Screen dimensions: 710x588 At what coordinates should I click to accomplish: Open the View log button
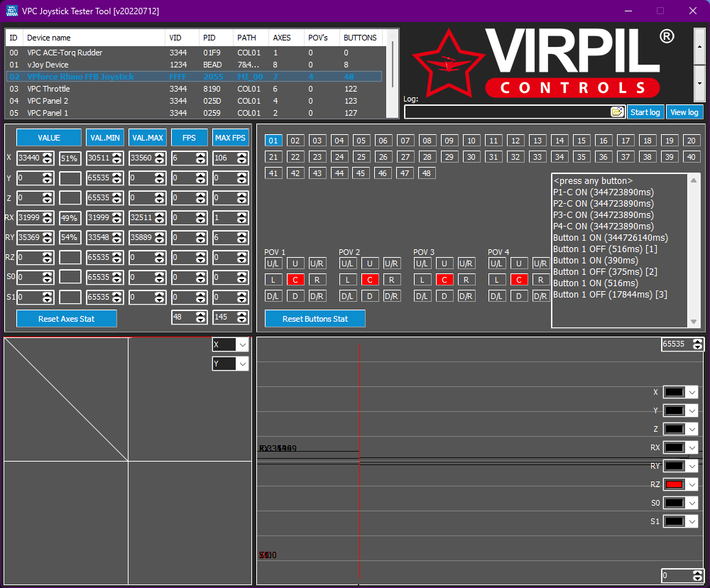tap(684, 112)
